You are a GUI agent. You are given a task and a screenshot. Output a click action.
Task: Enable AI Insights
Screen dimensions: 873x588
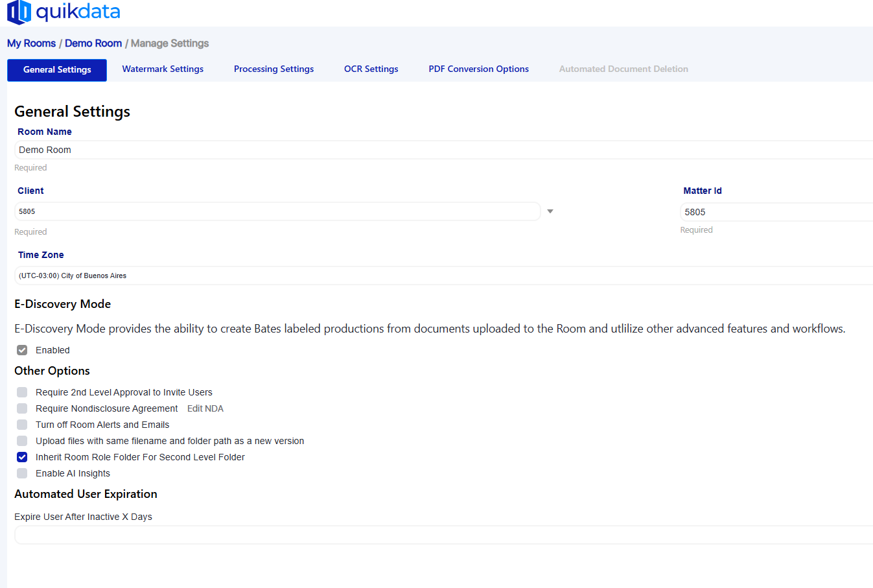pos(21,473)
